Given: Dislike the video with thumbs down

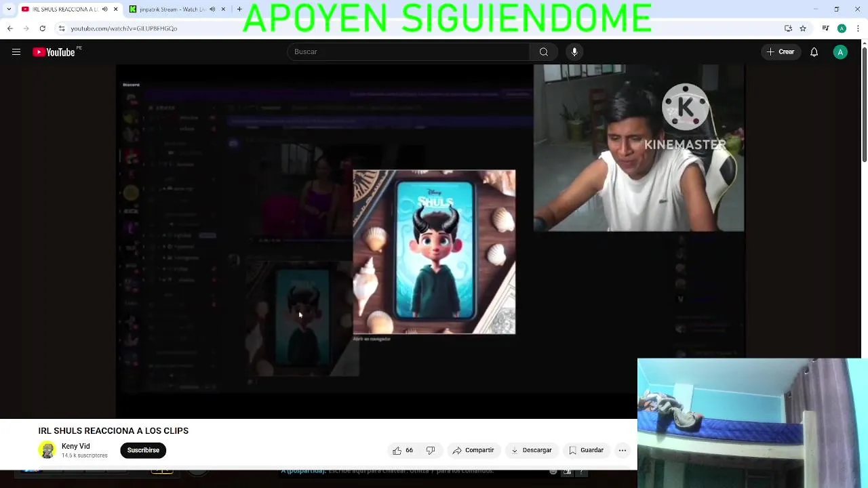Looking at the screenshot, I should point(430,450).
